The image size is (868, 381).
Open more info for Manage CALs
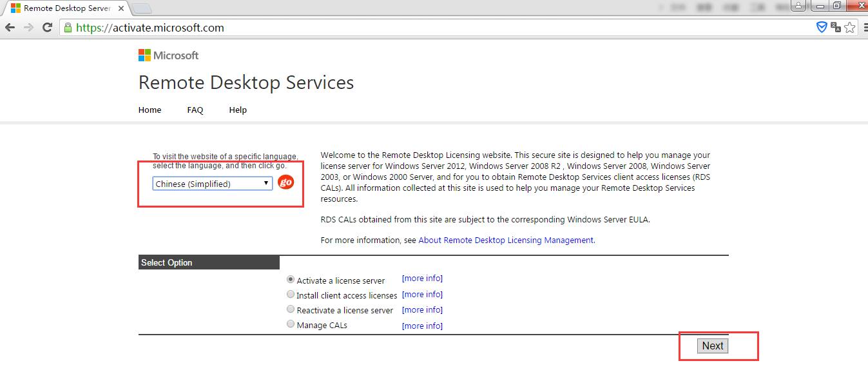422,326
